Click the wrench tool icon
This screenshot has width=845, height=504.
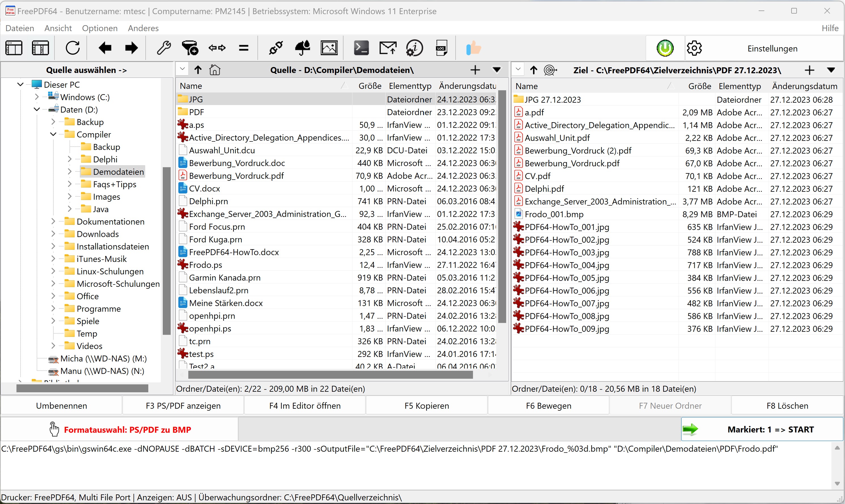[164, 48]
